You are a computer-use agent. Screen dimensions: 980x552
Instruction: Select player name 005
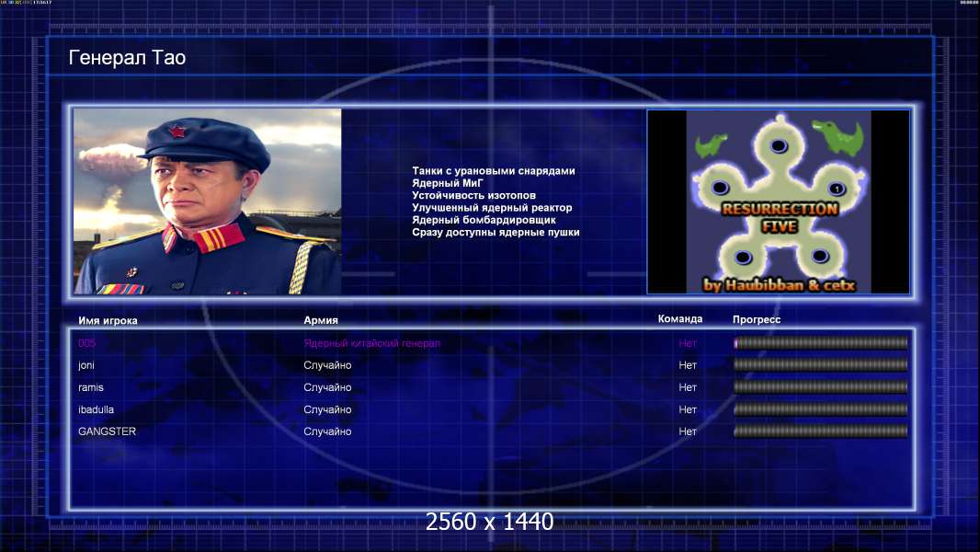tap(86, 343)
